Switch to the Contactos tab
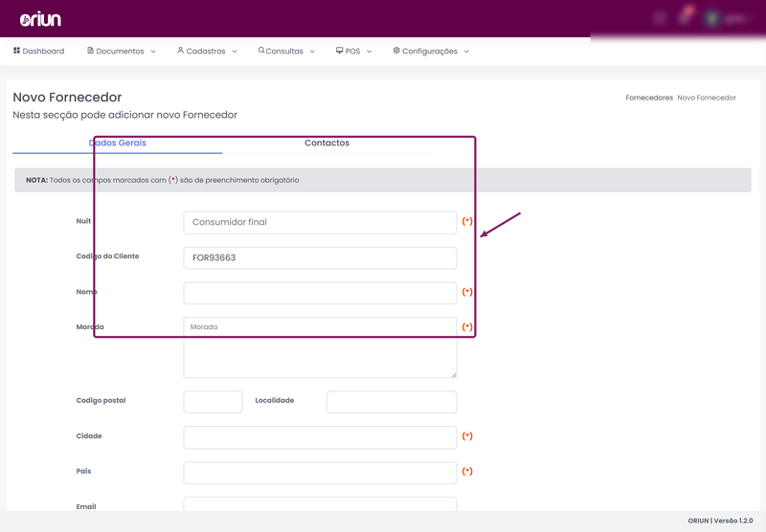Image resolution: width=766 pixels, height=532 pixels. click(327, 143)
